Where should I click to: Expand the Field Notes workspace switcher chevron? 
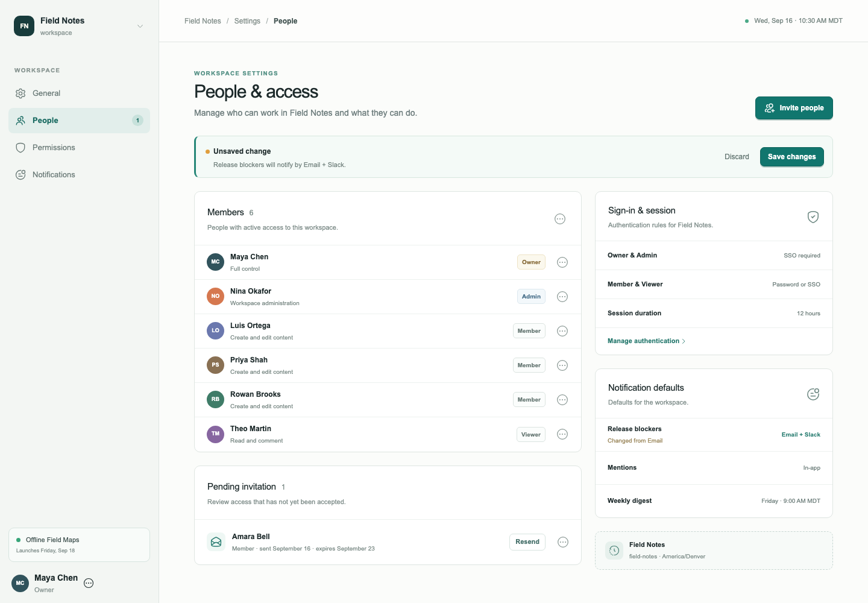click(x=140, y=26)
